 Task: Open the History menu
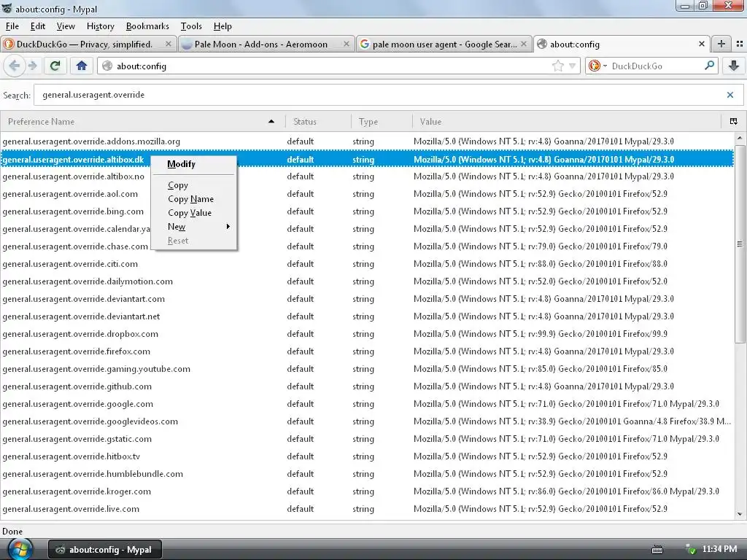click(x=101, y=26)
